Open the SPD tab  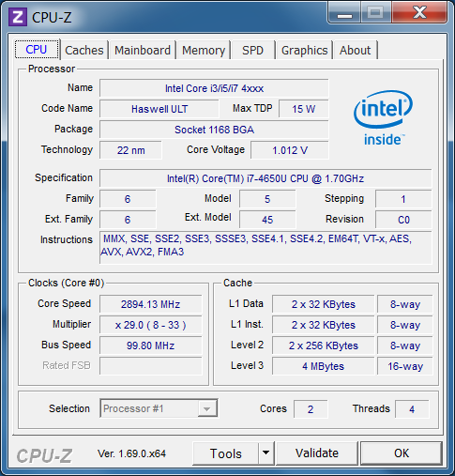[253, 50]
